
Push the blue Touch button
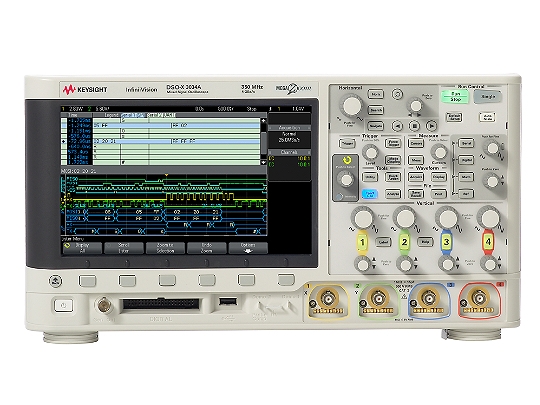pos(370,194)
